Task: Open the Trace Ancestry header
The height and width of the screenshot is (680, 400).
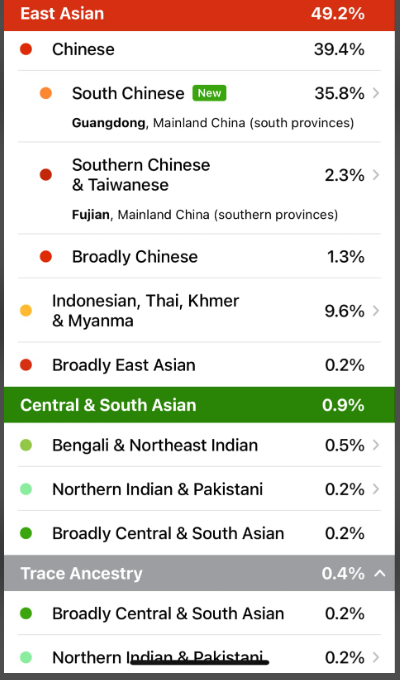Action: tap(200, 573)
